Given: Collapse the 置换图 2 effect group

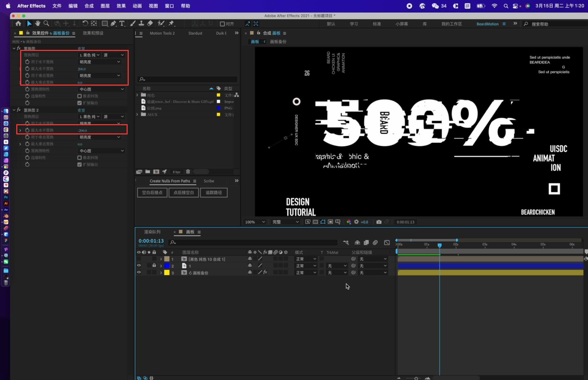Looking at the screenshot, I should tap(14, 110).
